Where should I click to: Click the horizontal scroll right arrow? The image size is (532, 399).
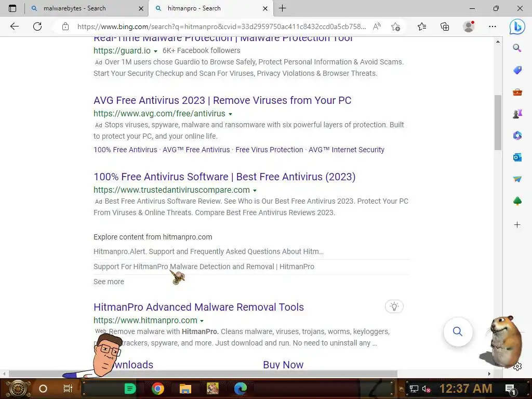tap(489, 374)
